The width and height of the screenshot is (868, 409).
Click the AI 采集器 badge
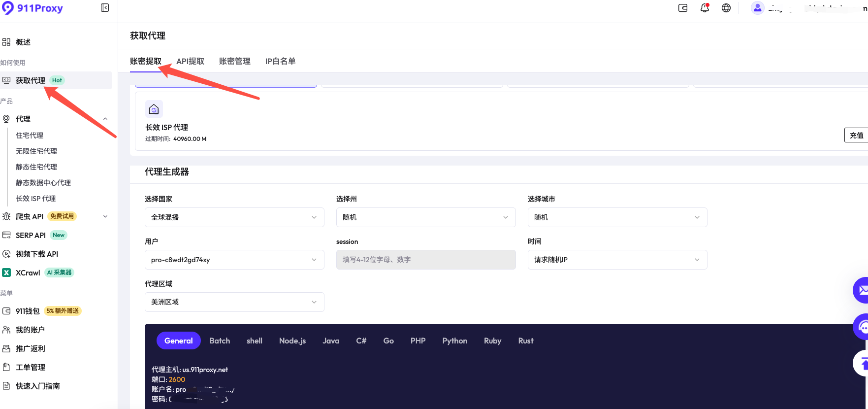click(60, 273)
